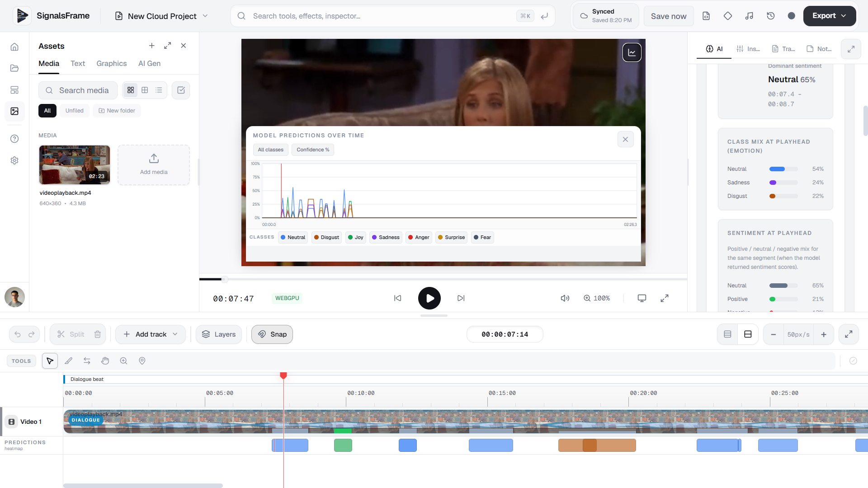Toggle the predictions chart overlay button
This screenshot has height=488, width=868.
tap(632, 52)
